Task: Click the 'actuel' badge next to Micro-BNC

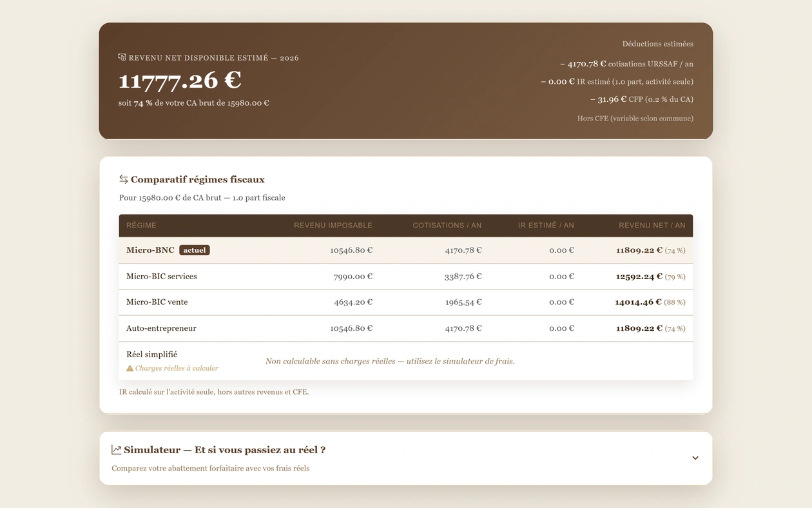Action: click(195, 250)
